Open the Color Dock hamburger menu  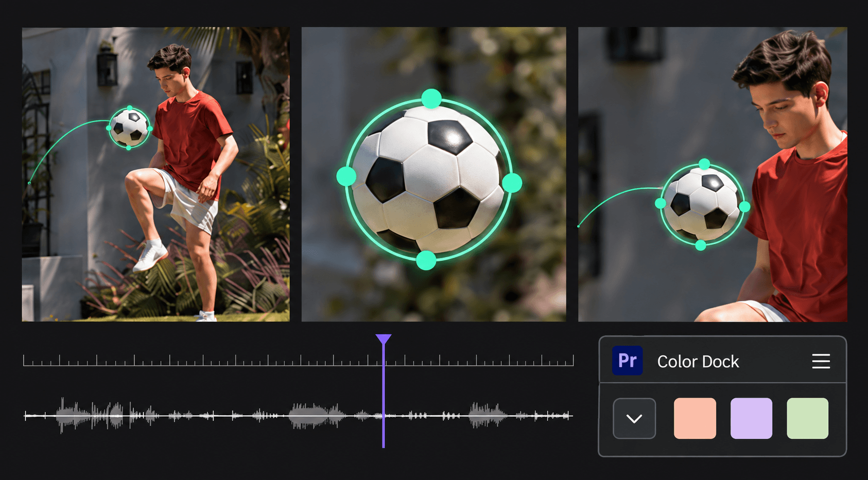(x=821, y=361)
